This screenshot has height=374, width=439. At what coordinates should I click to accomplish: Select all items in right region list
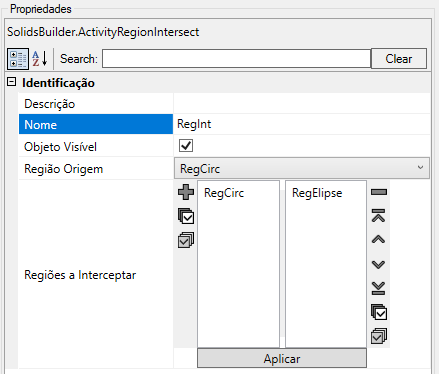(x=379, y=312)
